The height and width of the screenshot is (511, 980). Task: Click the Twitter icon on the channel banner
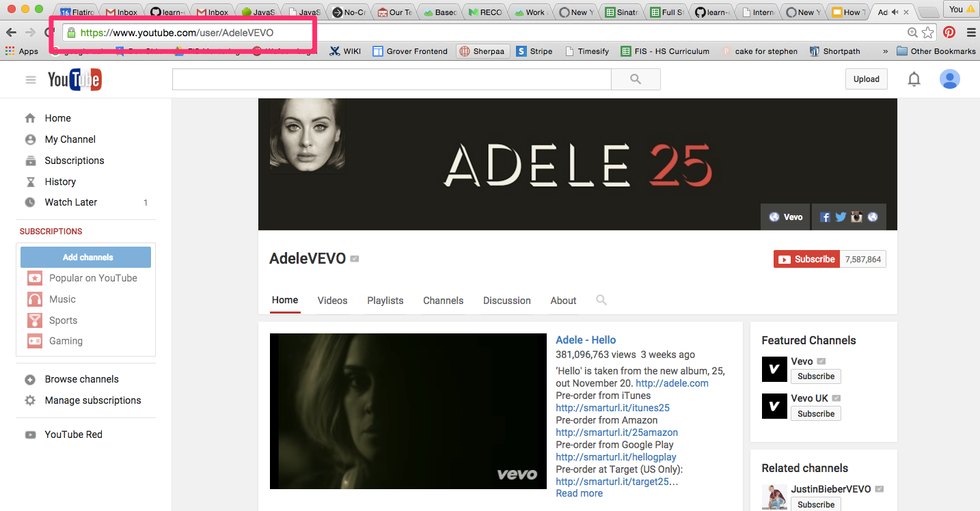point(841,217)
